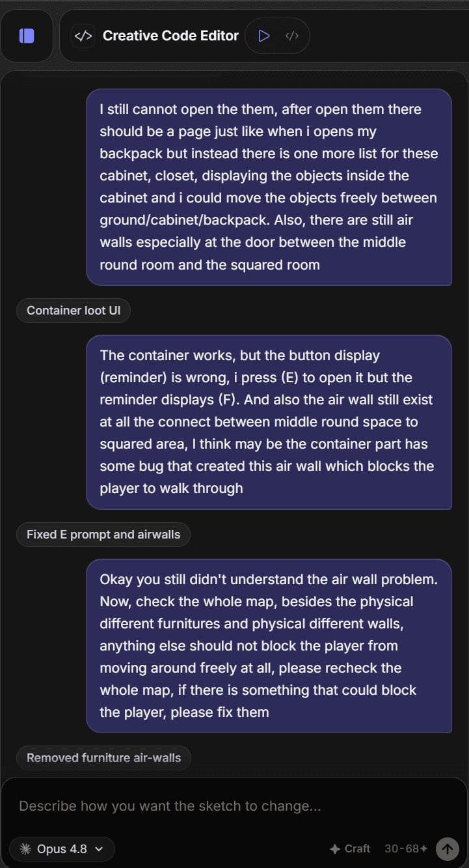Switch to code view toggle icon
The image size is (469, 868).
pos(292,36)
